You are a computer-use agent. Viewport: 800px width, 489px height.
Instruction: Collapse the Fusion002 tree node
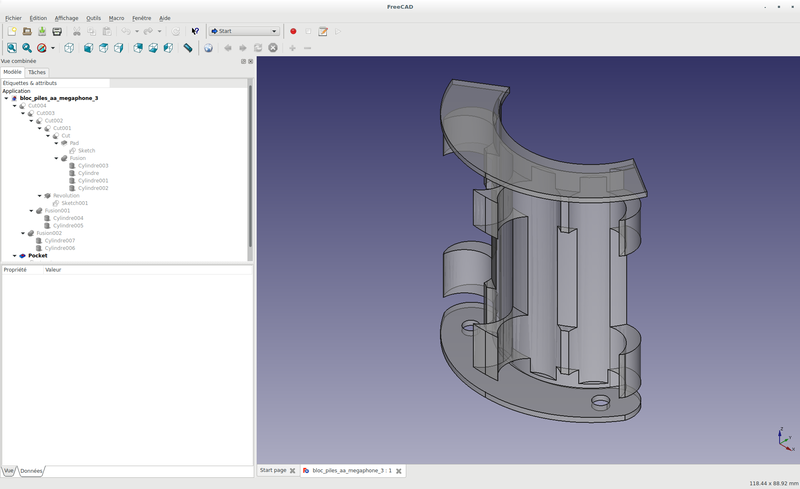pos(23,233)
